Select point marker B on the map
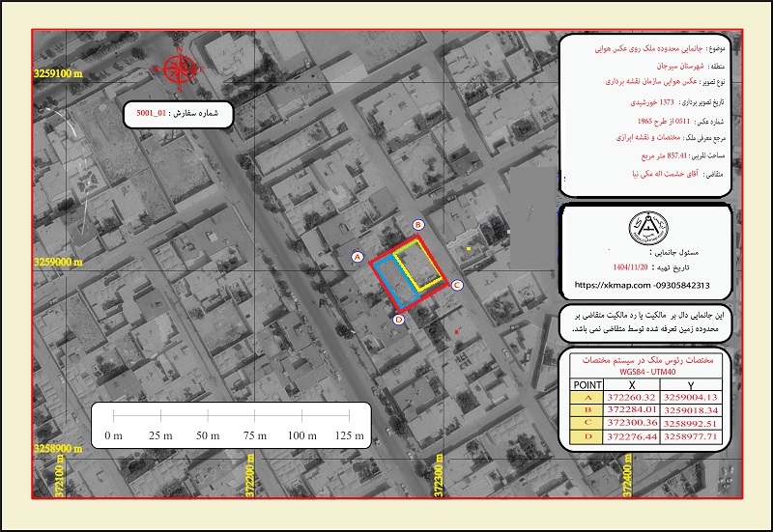Screen dimensions: 773x532 pyautogui.click(x=418, y=225)
